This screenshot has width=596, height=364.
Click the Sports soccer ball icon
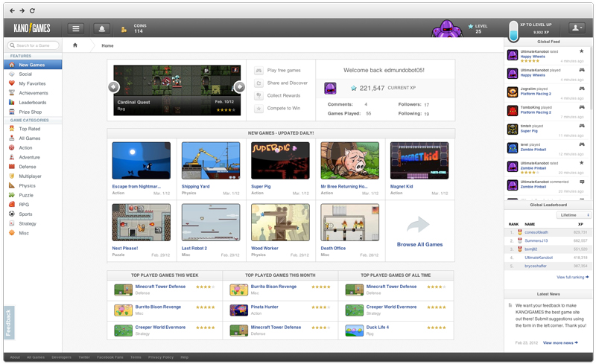click(12, 214)
